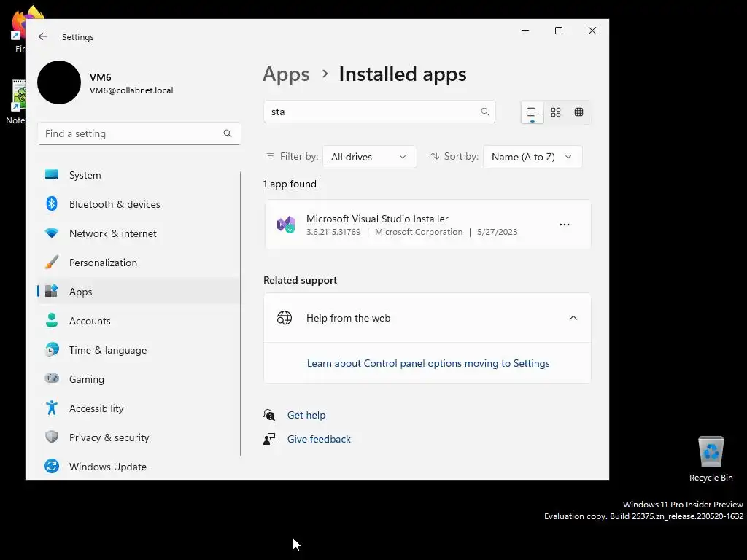Image resolution: width=747 pixels, height=560 pixels.
Task: Click the Give feedback person icon
Action: tap(269, 439)
